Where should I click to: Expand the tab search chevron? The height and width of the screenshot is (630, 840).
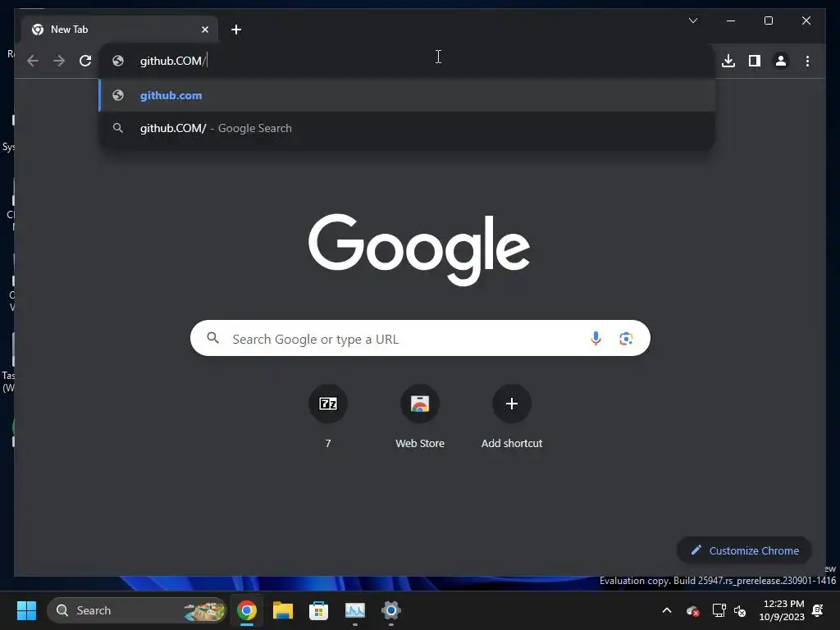coord(692,21)
